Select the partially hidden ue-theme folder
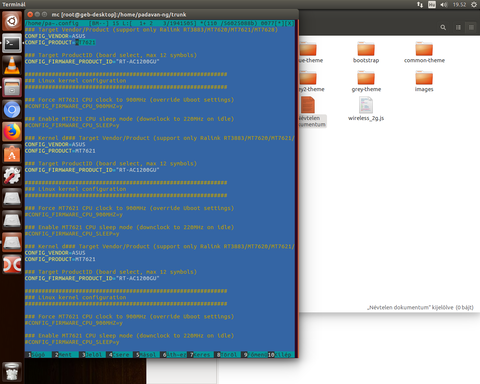The height and width of the screenshot is (384, 480). (x=311, y=52)
